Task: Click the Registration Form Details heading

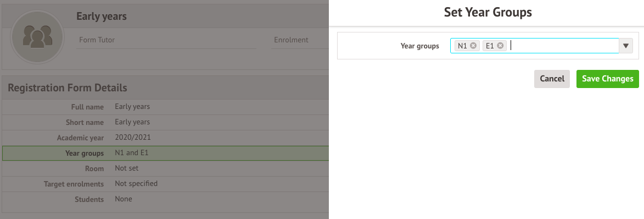Action: point(68,87)
